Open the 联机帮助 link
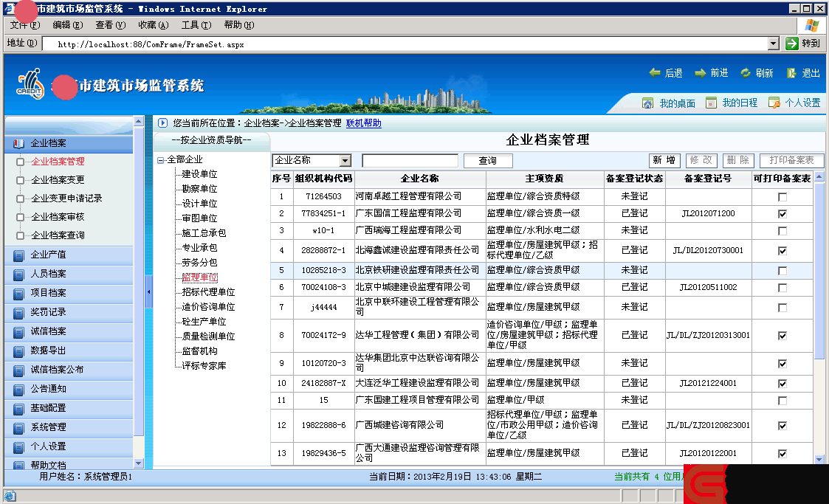 coord(364,123)
